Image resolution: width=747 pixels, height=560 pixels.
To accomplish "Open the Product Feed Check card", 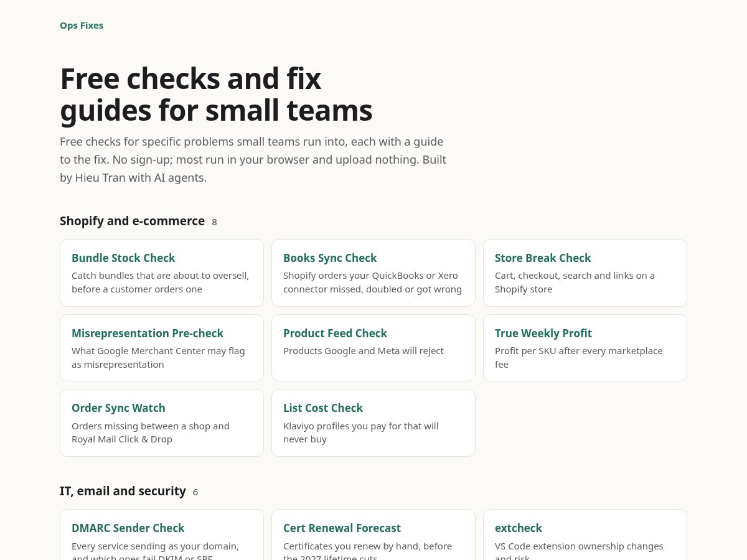I will click(x=374, y=348).
